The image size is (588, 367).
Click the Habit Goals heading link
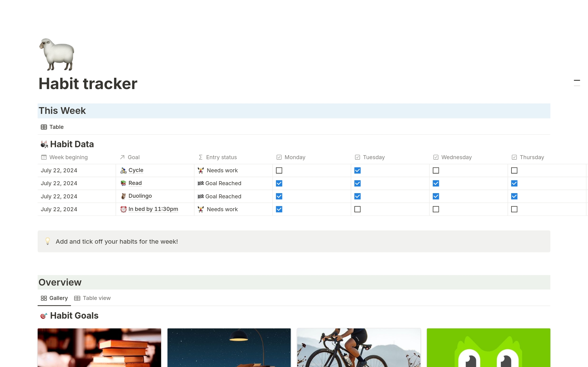point(74,315)
